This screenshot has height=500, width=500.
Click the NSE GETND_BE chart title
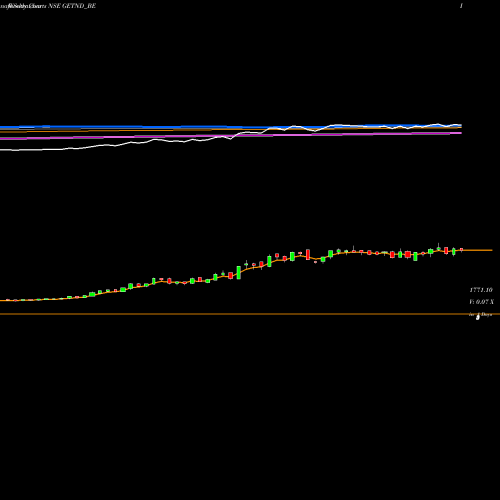click(72, 6)
